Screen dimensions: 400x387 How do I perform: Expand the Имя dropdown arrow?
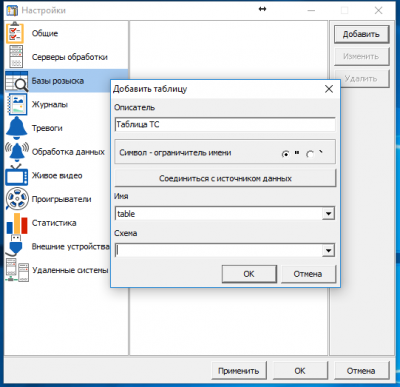(328, 214)
